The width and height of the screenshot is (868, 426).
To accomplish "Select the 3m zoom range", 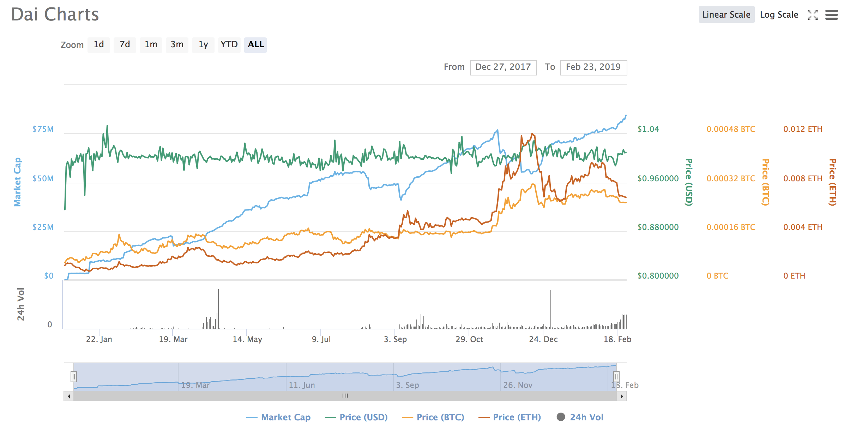I will point(177,45).
